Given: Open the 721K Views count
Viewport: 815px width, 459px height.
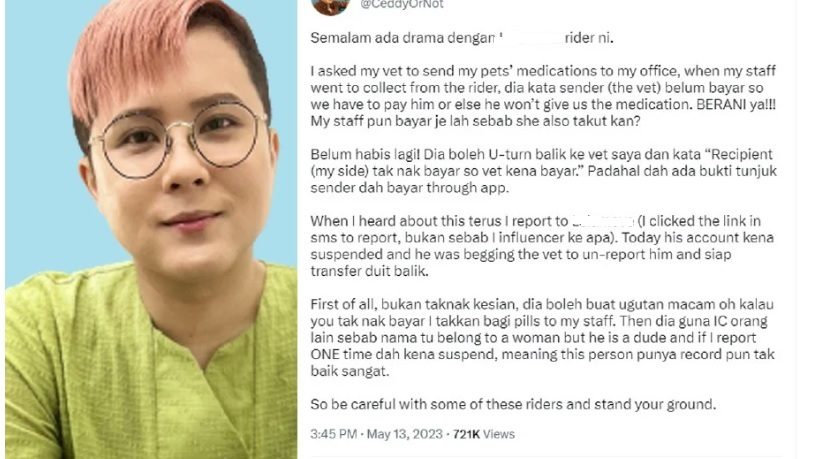Looking at the screenshot, I should 483,434.
